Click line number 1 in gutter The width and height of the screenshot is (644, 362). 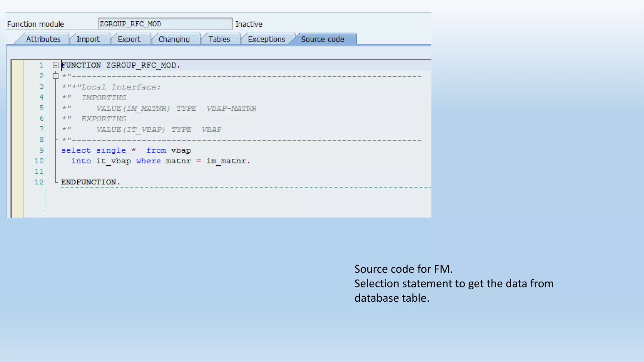(41, 65)
